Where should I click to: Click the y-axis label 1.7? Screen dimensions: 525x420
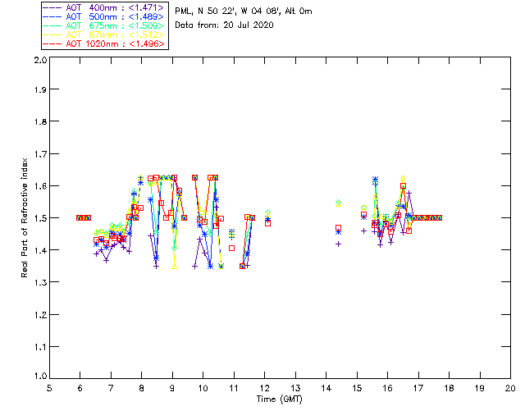tap(40, 154)
